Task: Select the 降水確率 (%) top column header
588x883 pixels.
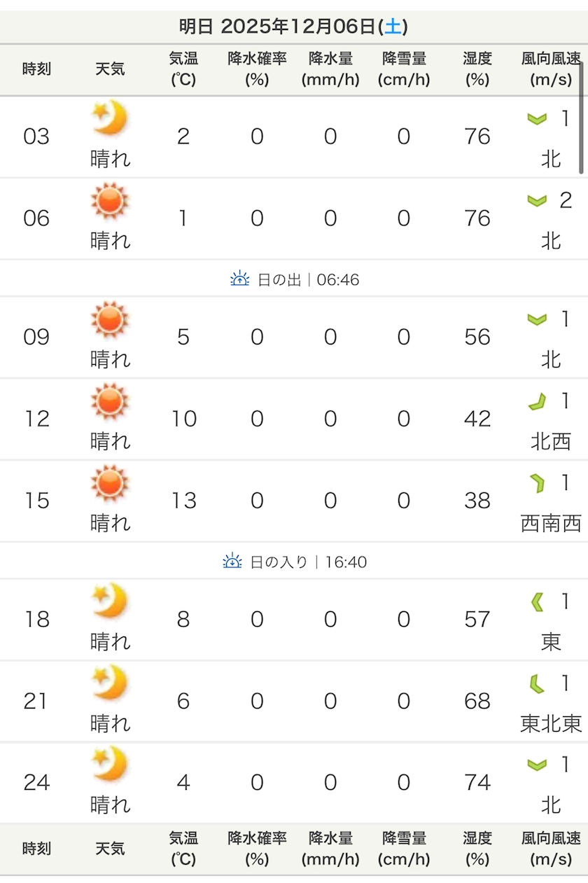Action: click(x=257, y=69)
